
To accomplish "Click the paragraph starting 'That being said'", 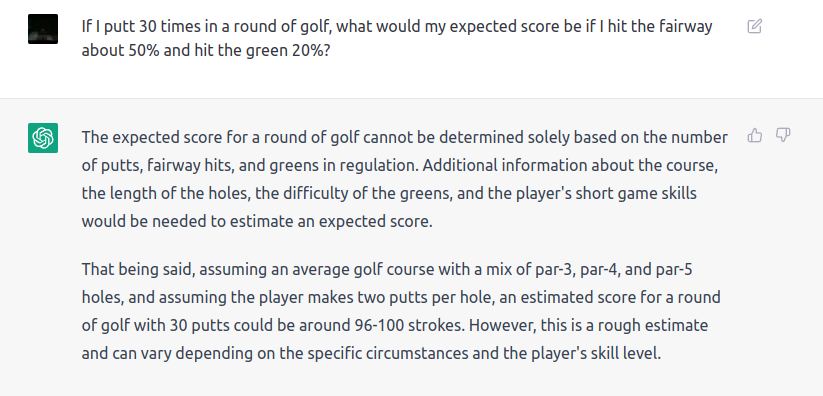I will click(x=401, y=312).
